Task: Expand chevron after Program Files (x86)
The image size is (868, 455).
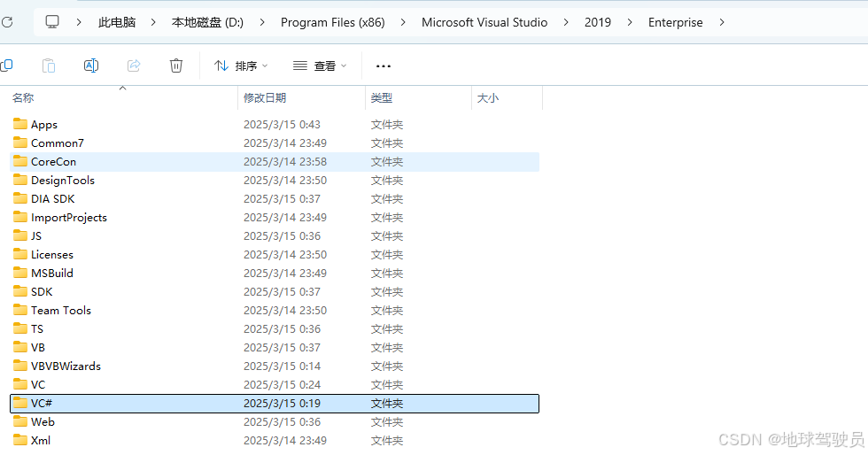Action: (x=402, y=22)
